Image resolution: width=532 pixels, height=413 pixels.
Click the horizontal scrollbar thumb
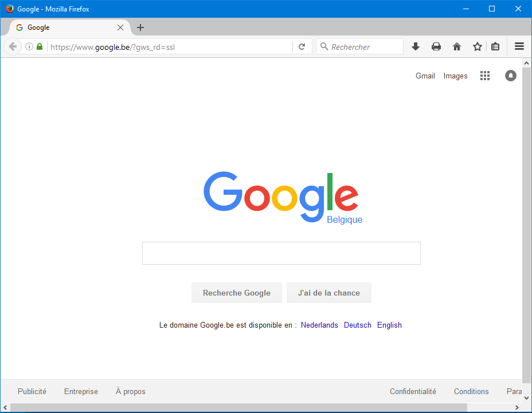click(238, 408)
